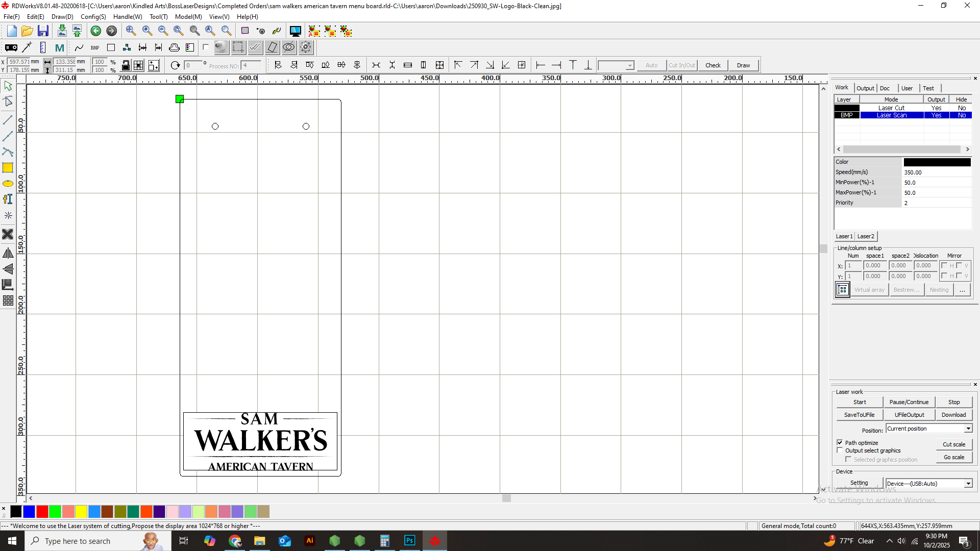Click the rotate icon in properties bar
Viewport: 980px width, 551px height.
coord(175,65)
